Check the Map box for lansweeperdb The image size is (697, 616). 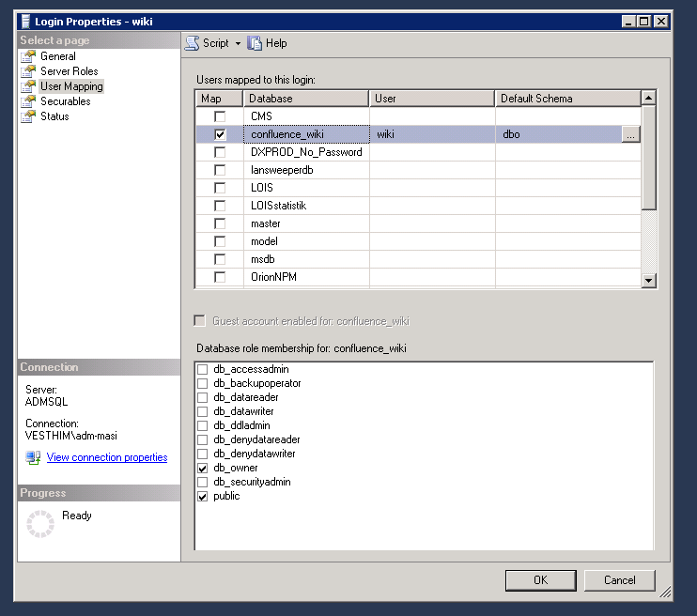click(220, 170)
